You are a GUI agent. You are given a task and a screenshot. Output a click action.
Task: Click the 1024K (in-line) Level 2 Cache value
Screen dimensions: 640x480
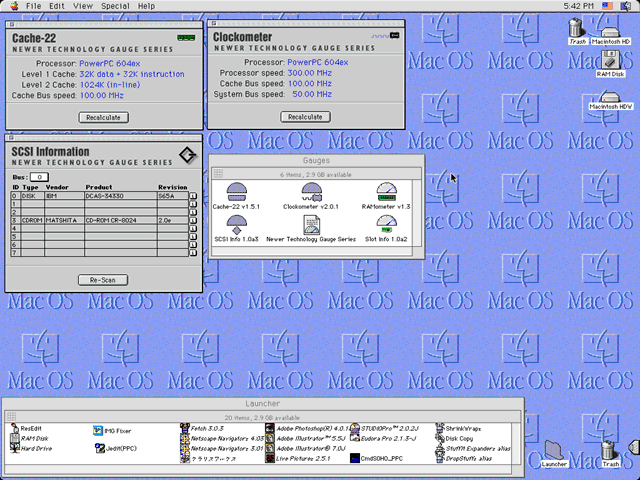tap(110, 85)
